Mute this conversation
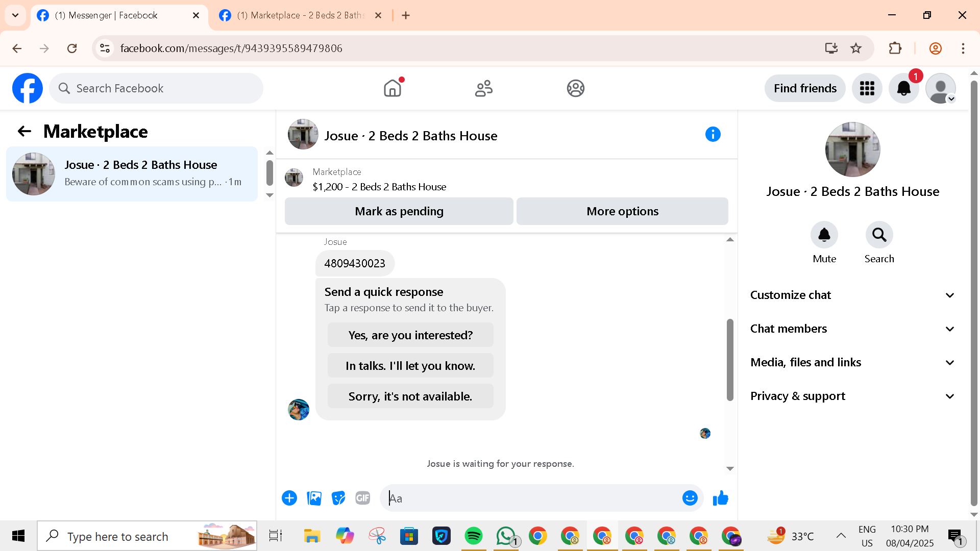The width and height of the screenshot is (980, 551). coord(824,235)
